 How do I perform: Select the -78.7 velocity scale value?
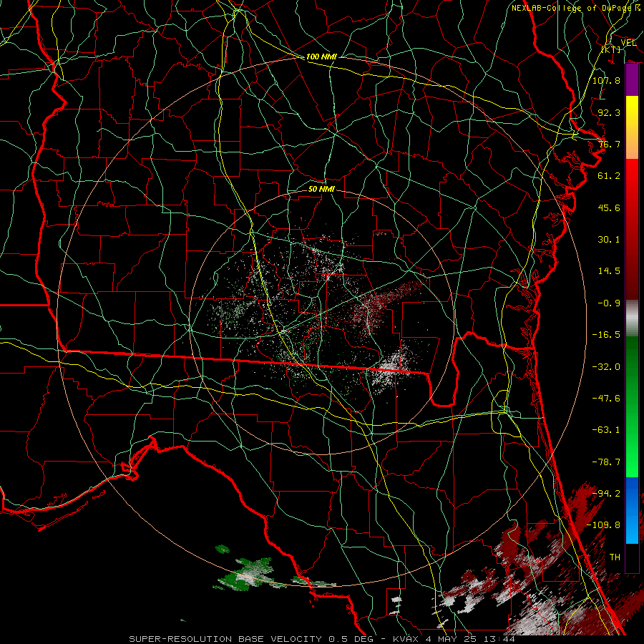[606, 462]
